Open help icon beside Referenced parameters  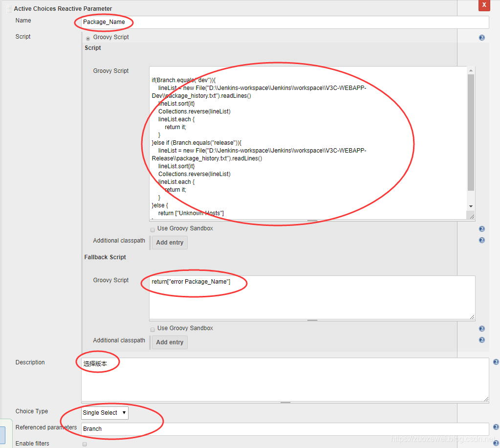tap(496, 427)
